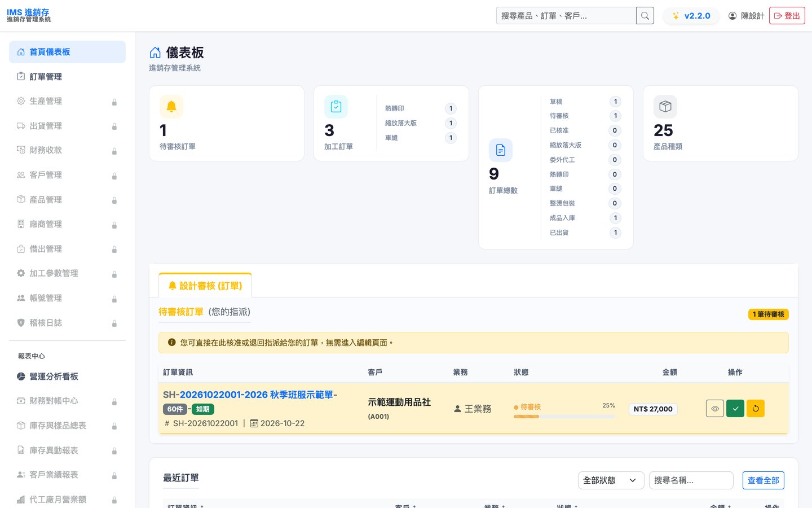The width and height of the screenshot is (812, 508).
Task: View order details with the eye icon
Action: pos(715,409)
